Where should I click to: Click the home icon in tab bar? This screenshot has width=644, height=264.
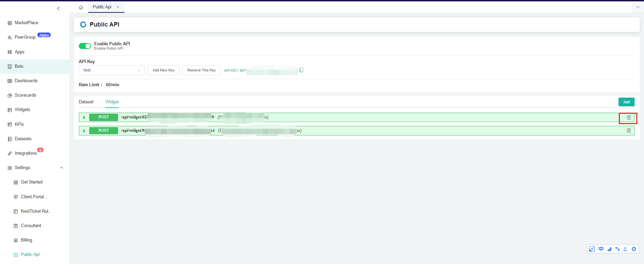pyautogui.click(x=81, y=7)
